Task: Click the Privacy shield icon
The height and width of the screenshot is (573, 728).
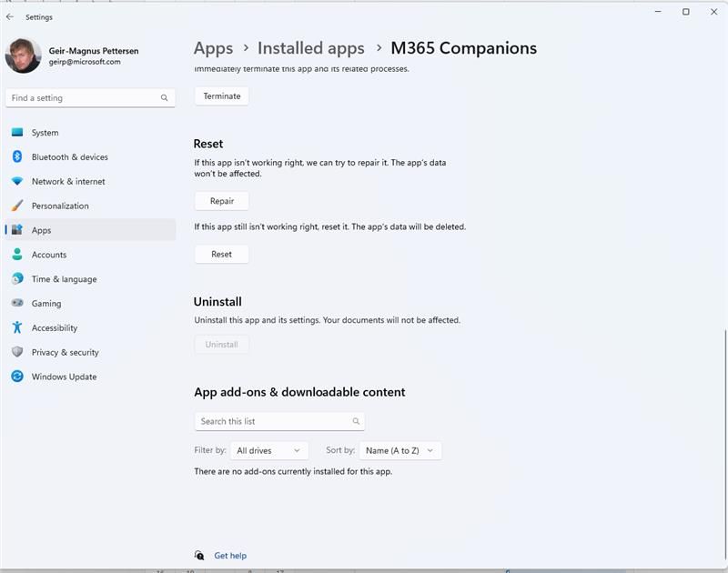Action: [x=17, y=352]
